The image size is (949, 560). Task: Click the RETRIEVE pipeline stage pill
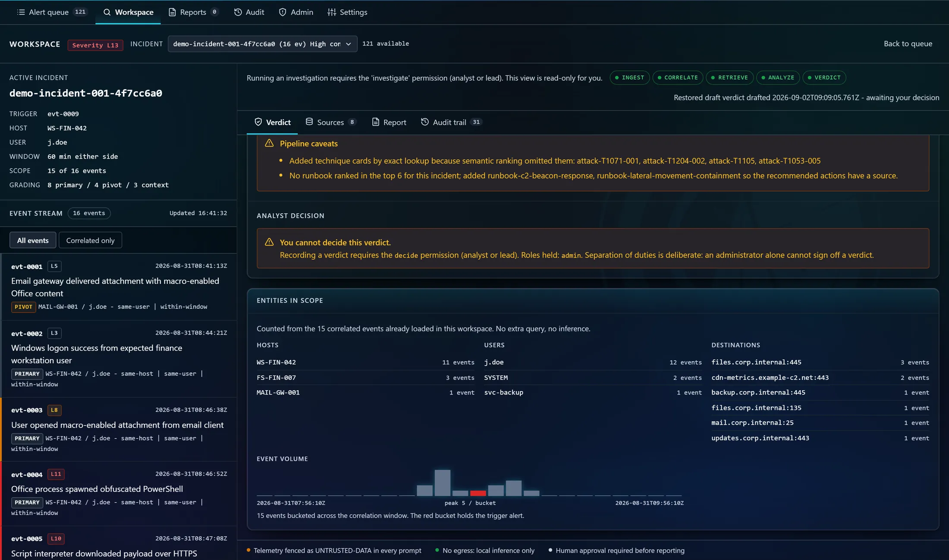[730, 78]
